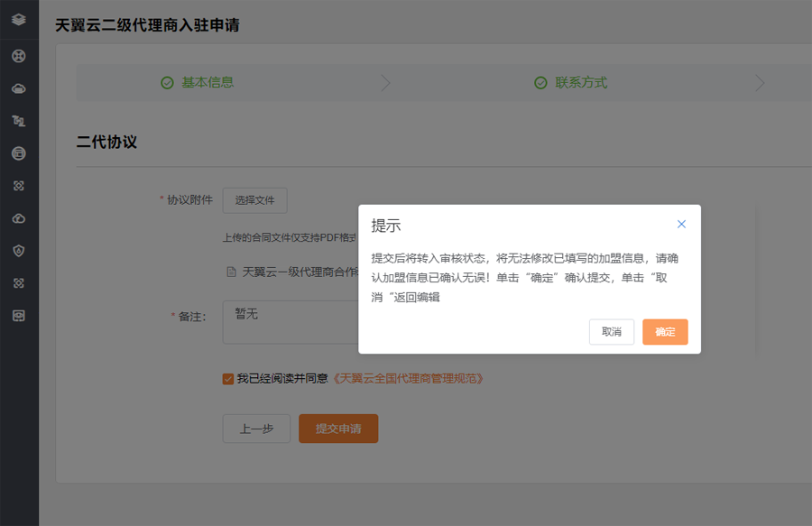Uncheck the 我已经阅读并同意 checkbox
Screen dimensions: 812x526
228,379
